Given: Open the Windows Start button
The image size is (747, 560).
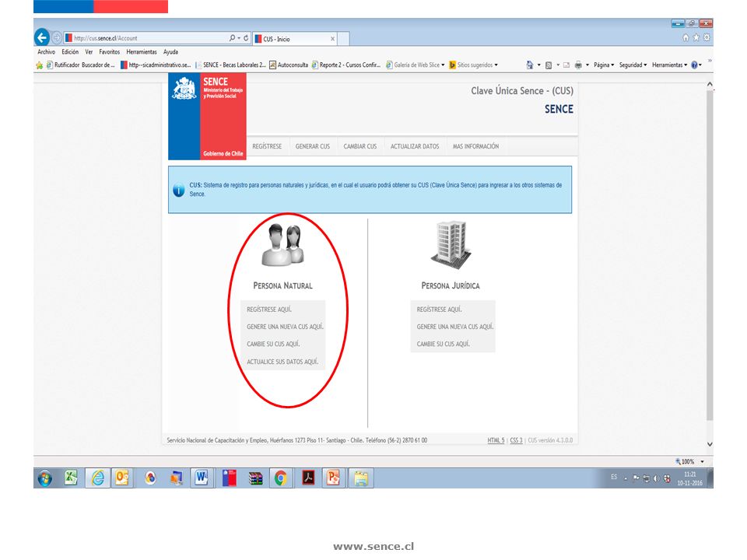Looking at the screenshot, I should 45,478.
